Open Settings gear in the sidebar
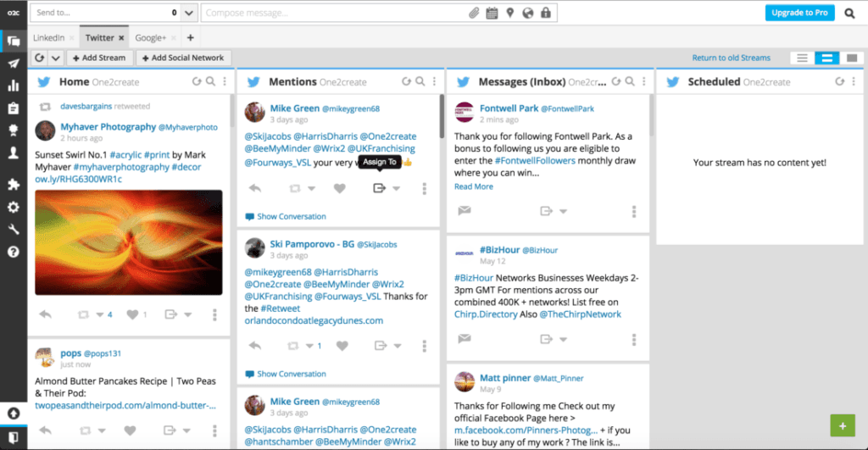The image size is (868, 450). coord(14,207)
